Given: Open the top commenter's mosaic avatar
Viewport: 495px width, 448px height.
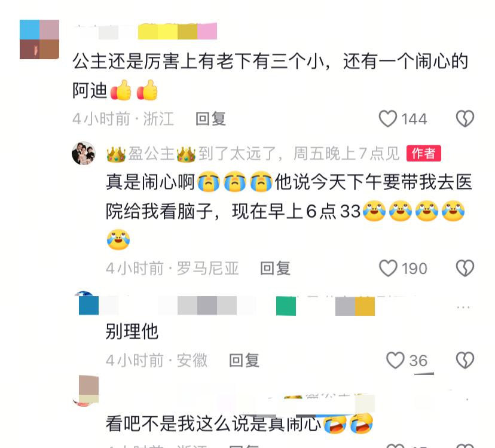Looking at the screenshot, I should coord(39,39).
